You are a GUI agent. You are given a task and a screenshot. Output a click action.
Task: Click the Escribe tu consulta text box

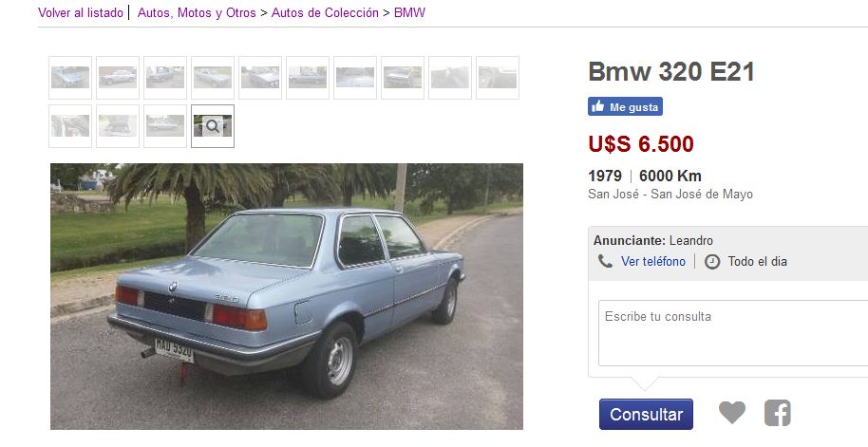click(733, 333)
